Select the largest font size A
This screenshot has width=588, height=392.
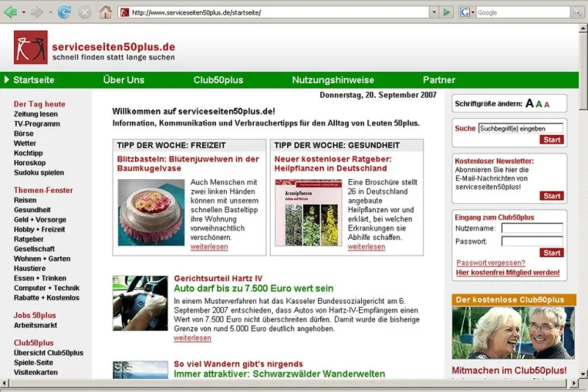click(529, 103)
